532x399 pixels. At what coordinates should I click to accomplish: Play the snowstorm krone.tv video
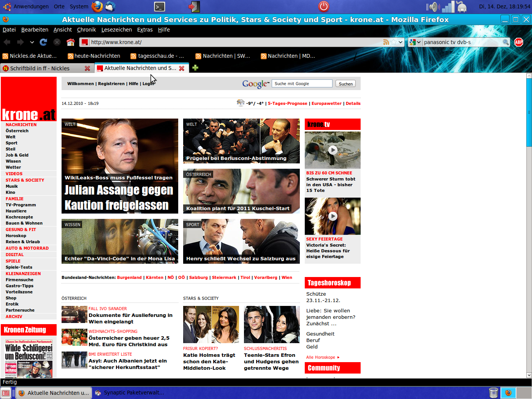pos(332,150)
